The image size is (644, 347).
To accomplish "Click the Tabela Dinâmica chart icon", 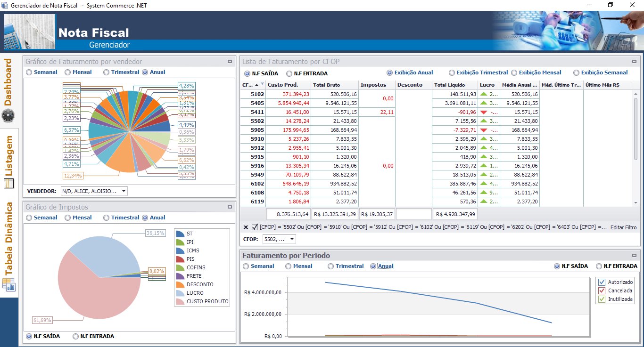I will (8, 284).
